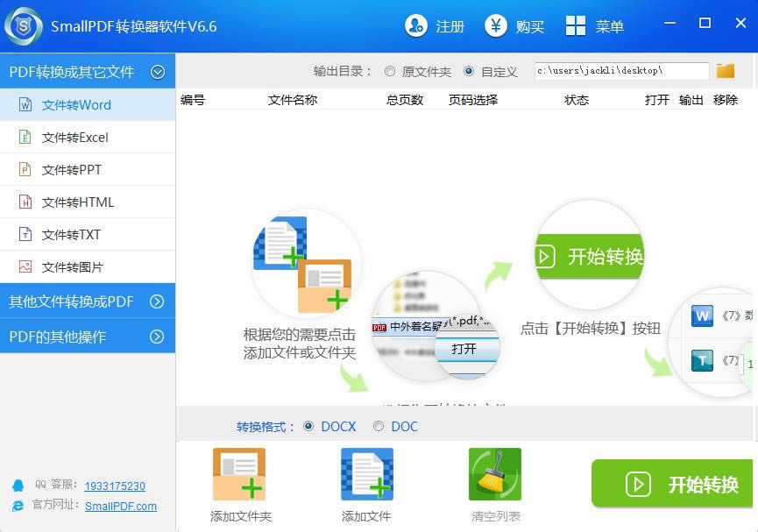Select 文件转PPT in the sidebar
Image resolution: width=758 pixels, height=532 pixels.
(x=88, y=169)
